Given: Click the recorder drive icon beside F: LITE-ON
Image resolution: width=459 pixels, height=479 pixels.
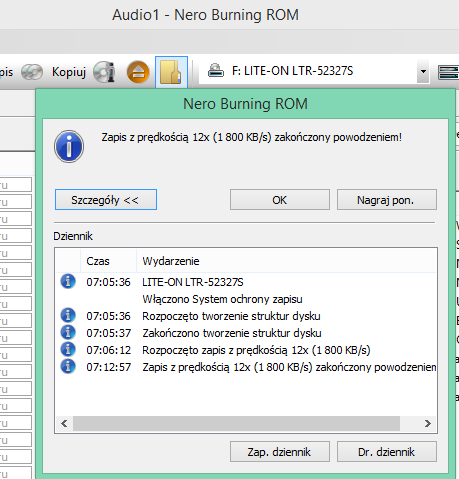Looking at the screenshot, I should click(x=216, y=71).
